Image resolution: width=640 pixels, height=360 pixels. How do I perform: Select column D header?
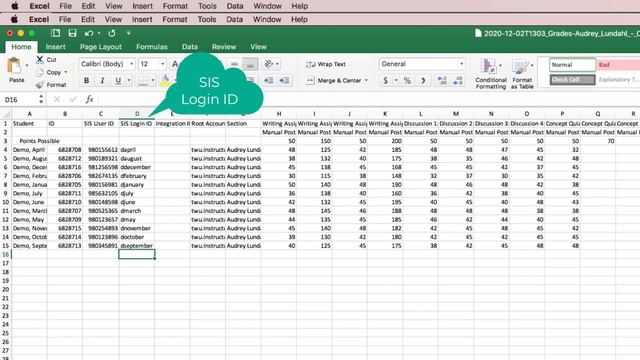point(137,114)
